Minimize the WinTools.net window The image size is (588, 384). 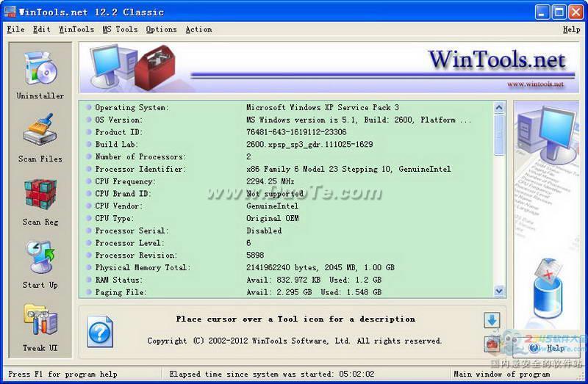[x=542, y=12]
